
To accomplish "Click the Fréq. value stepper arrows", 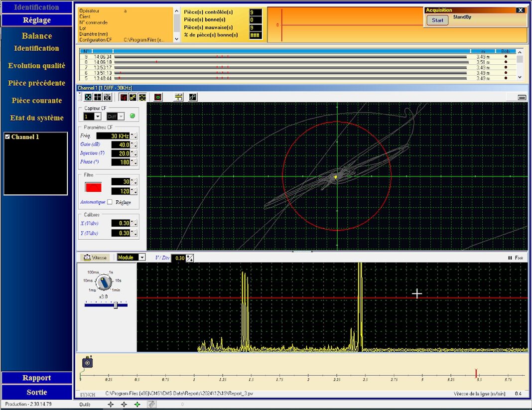I will [x=133, y=136].
